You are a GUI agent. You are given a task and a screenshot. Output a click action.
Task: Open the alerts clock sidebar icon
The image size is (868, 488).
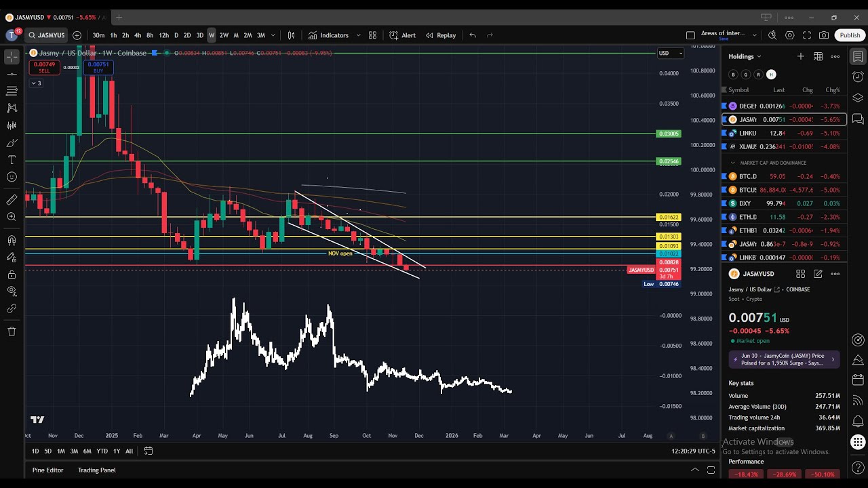tap(858, 77)
